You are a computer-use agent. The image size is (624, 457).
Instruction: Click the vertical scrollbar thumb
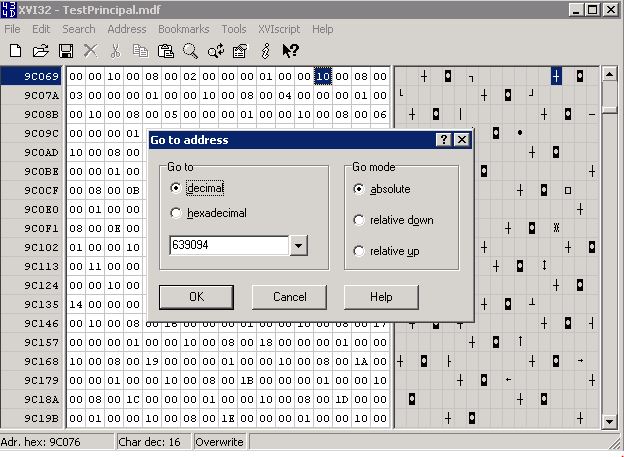(x=609, y=110)
